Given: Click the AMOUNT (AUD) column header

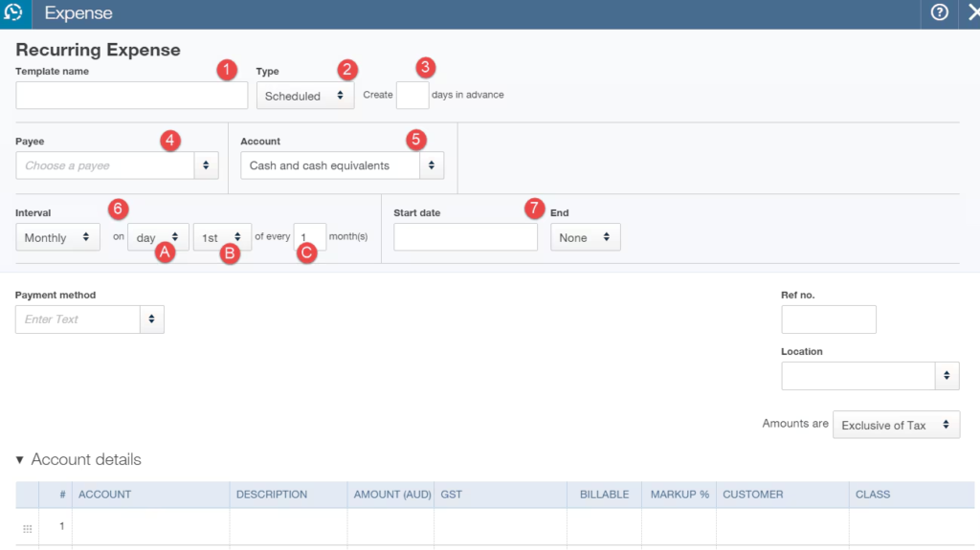Looking at the screenshot, I should [x=391, y=495].
